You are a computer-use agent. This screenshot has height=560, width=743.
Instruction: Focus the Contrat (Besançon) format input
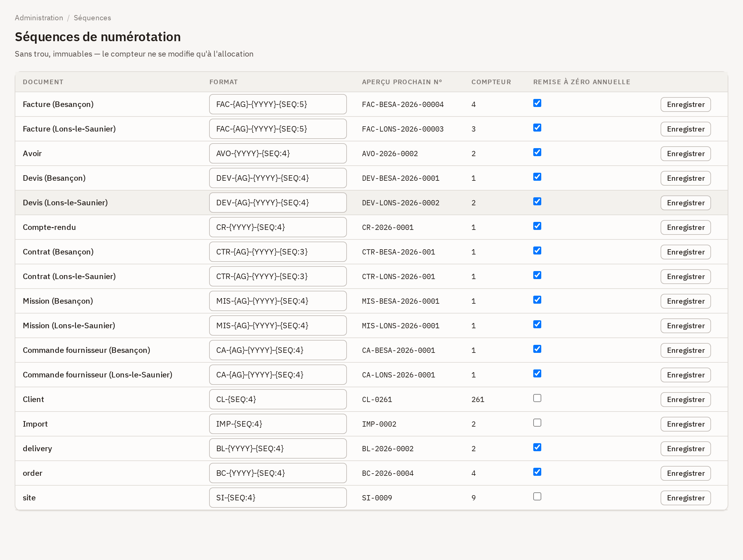pyautogui.click(x=278, y=252)
